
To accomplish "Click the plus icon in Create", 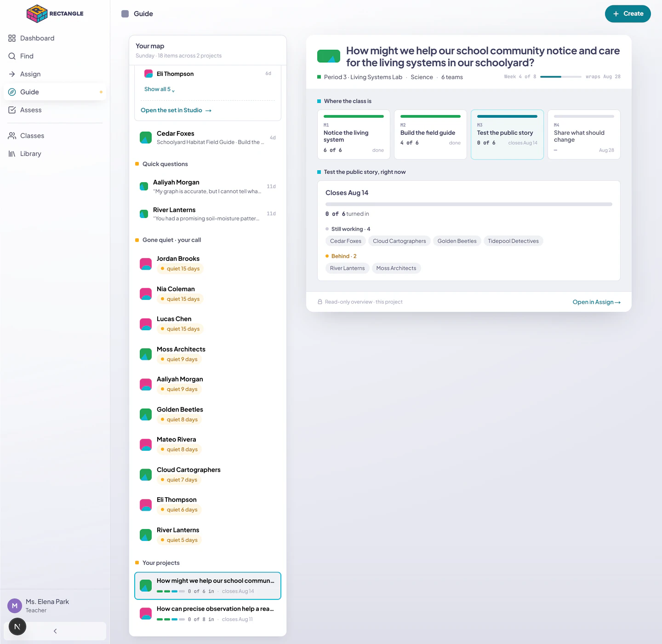I will [616, 14].
